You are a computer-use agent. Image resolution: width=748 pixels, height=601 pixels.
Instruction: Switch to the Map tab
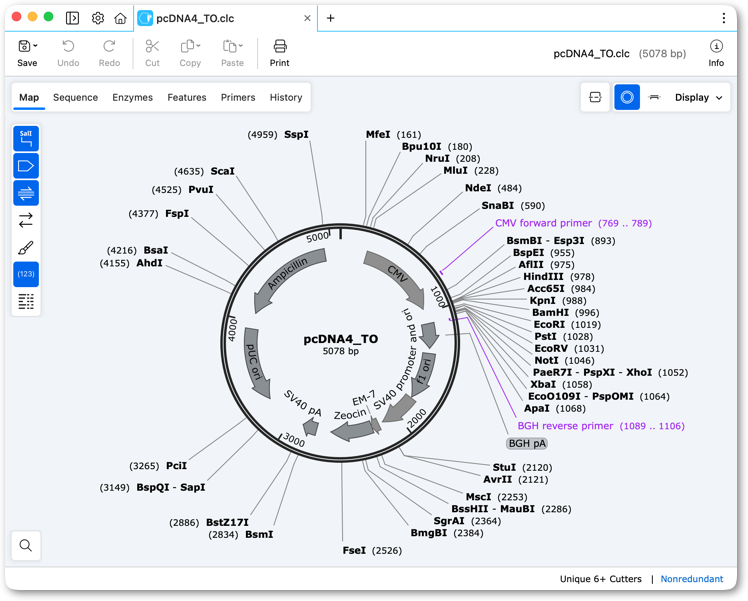pyautogui.click(x=29, y=97)
